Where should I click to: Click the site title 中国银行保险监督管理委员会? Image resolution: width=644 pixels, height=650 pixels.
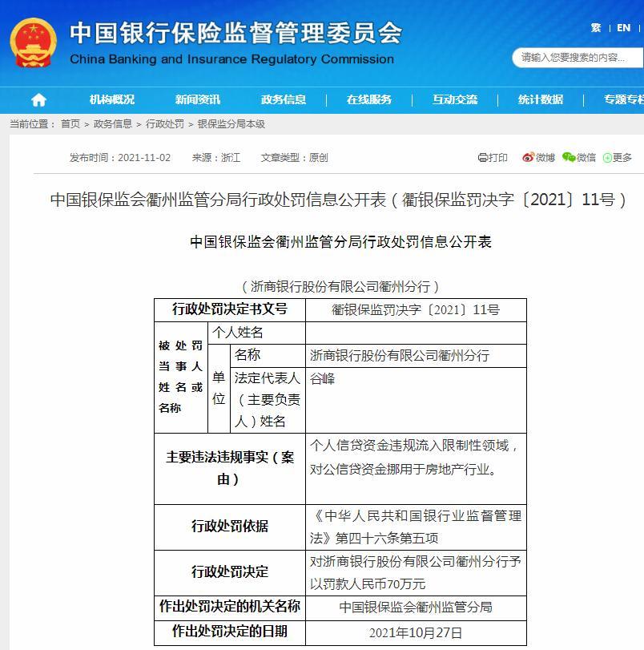point(235,33)
